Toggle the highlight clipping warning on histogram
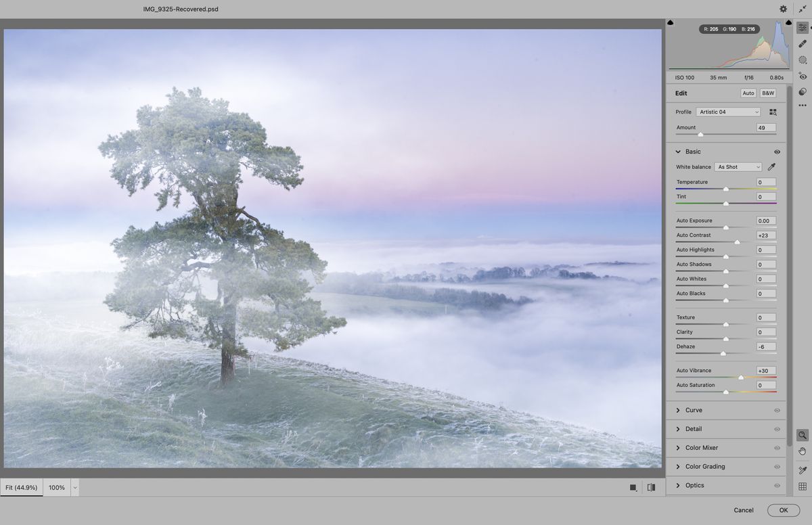 coord(787,23)
